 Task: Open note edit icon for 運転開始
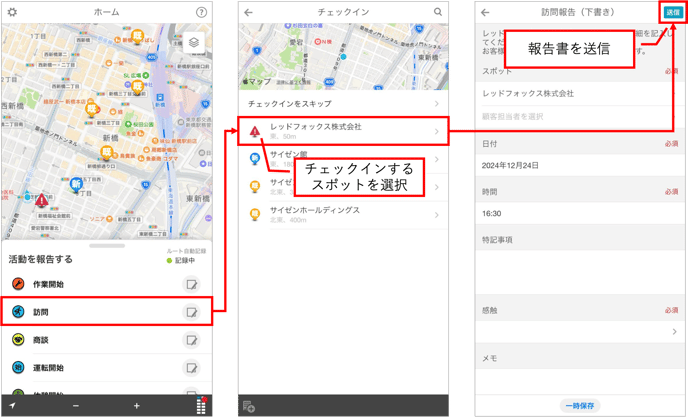tap(191, 368)
